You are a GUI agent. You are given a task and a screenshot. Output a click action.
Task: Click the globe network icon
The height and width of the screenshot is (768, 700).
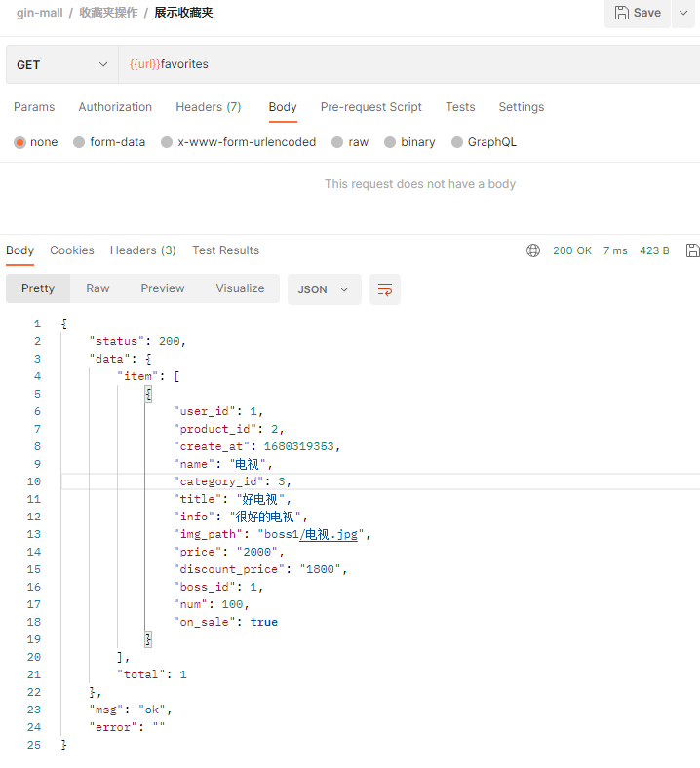click(x=533, y=250)
